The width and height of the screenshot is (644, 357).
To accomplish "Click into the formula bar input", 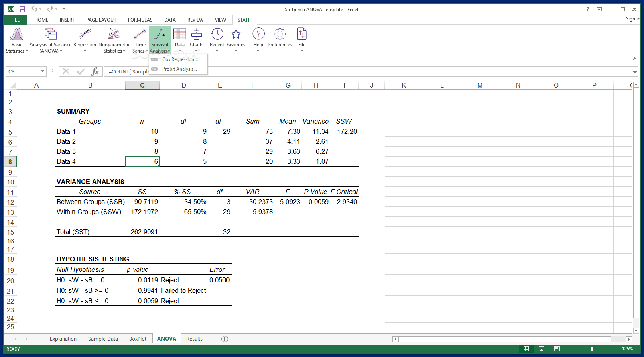I will pyautogui.click(x=367, y=71).
